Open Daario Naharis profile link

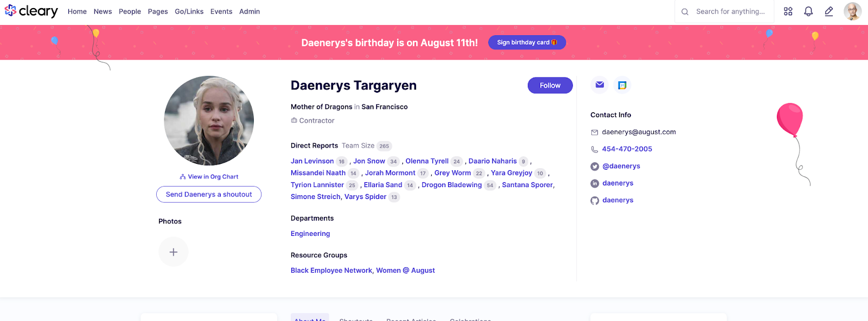(493, 161)
